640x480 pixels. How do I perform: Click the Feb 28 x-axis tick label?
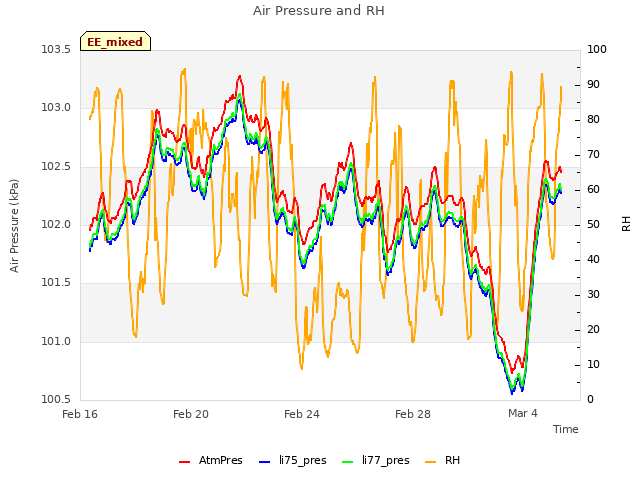[x=413, y=414]
